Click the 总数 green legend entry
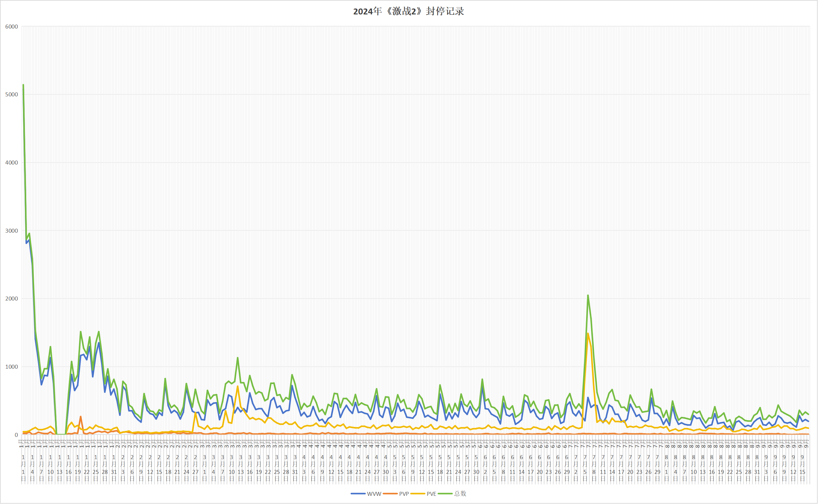 pyautogui.click(x=452, y=494)
